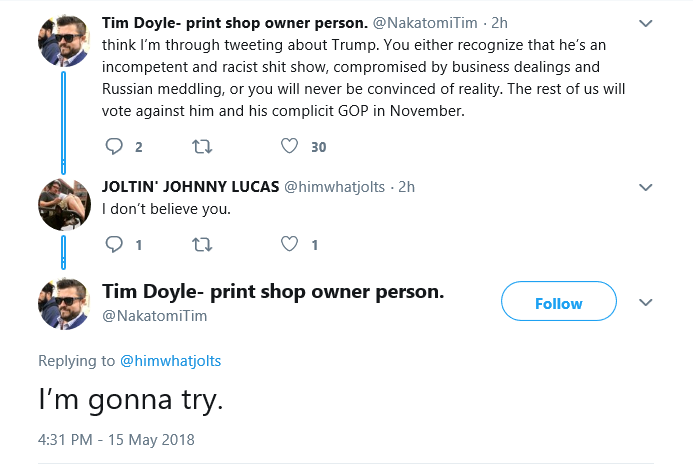Image resolution: width=693 pixels, height=464 pixels.
Task: Like Johnny Lucas's "I don't believe you" tweet
Action: [289, 244]
